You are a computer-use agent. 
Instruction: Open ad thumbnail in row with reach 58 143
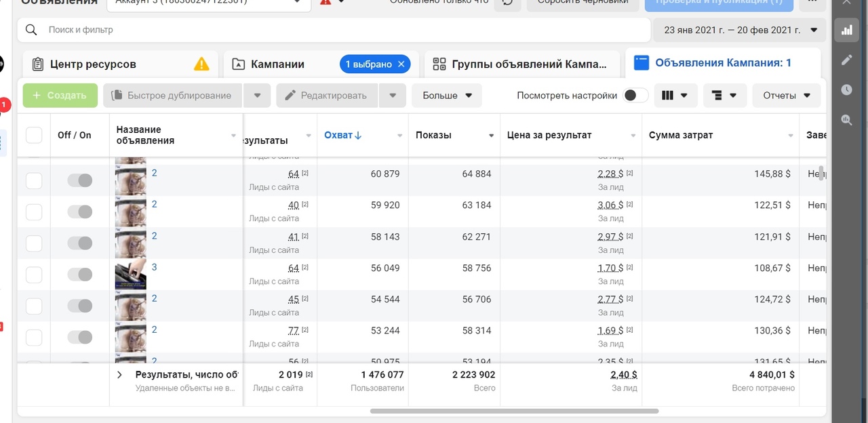131,243
